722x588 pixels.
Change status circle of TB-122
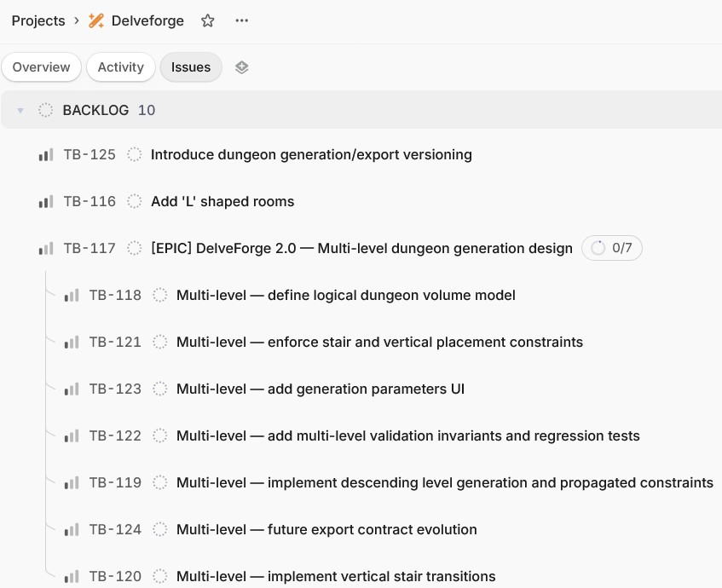pyautogui.click(x=160, y=436)
